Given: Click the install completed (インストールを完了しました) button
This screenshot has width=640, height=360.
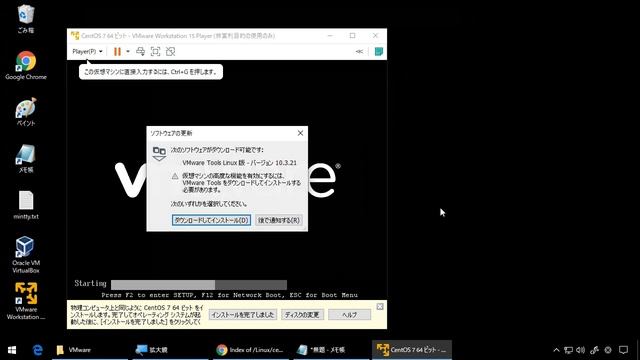Looking at the screenshot, I should 243,315.
